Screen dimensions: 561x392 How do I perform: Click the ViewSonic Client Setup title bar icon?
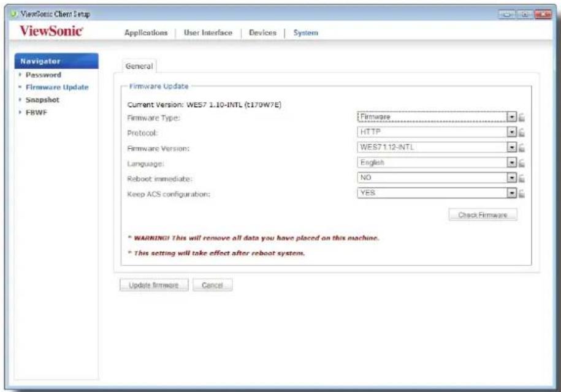click(x=13, y=14)
